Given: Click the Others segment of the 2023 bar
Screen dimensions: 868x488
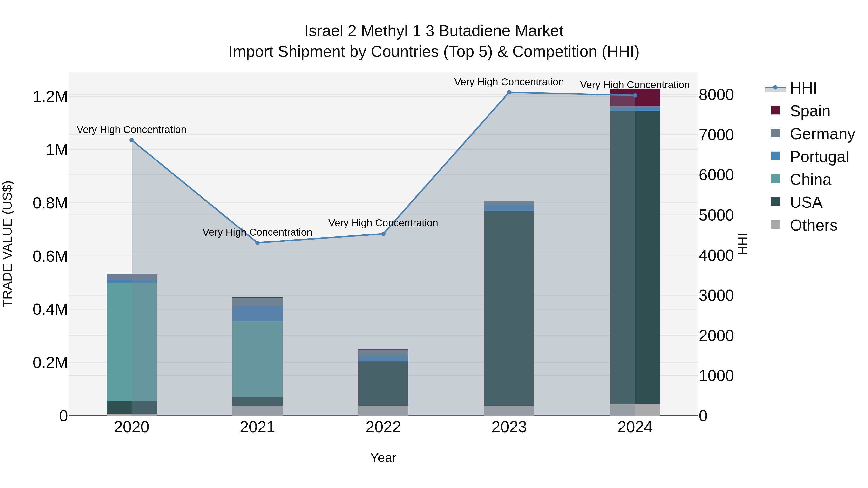Looking at the screenshot, I should [x=509, y=411].
